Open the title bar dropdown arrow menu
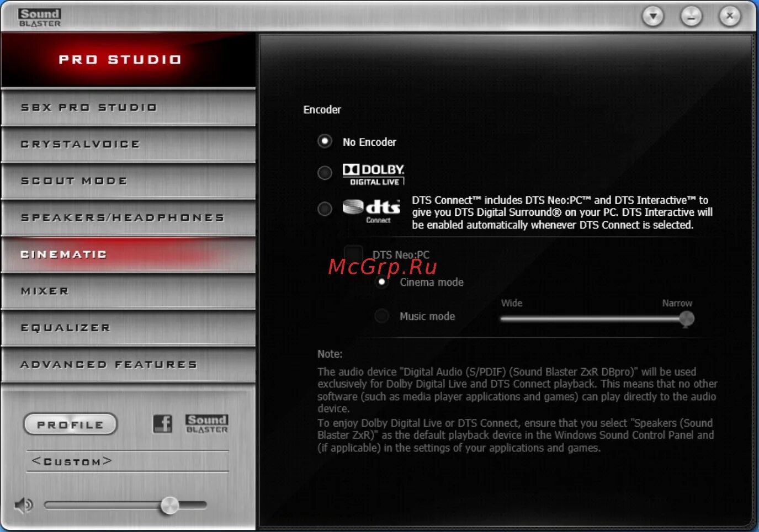Screen dimensions: 759x532 653,16
